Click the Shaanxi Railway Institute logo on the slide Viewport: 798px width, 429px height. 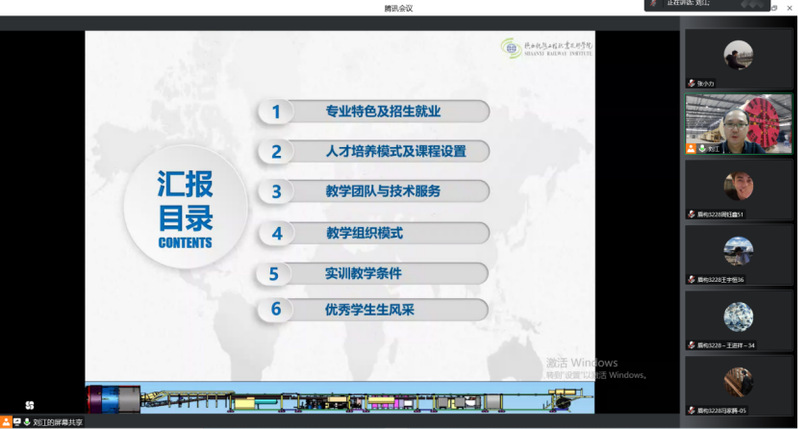[x=546, y=46]
